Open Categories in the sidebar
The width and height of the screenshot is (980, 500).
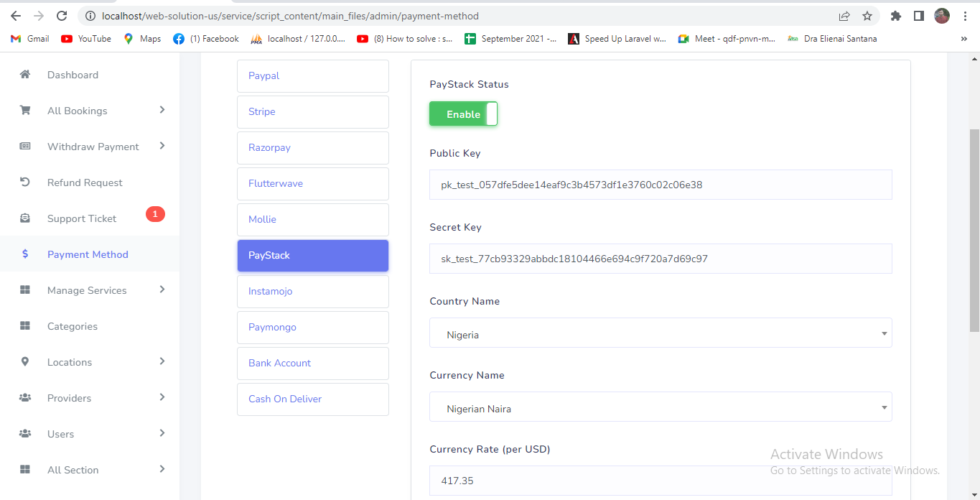tap(72, 326)
